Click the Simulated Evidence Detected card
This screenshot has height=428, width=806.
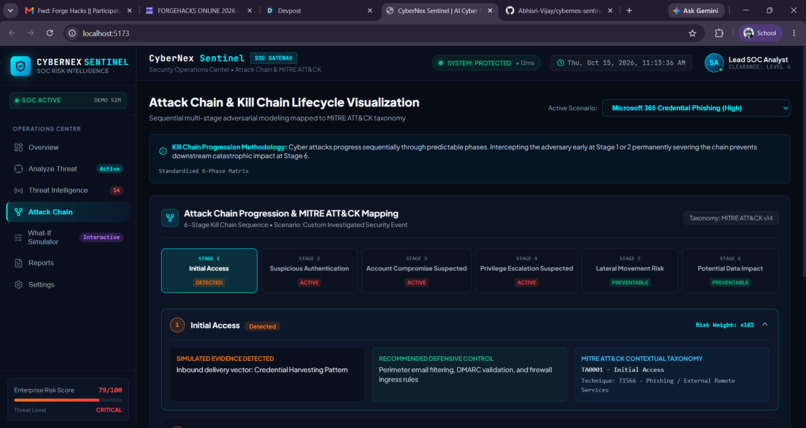click(267, 375)
